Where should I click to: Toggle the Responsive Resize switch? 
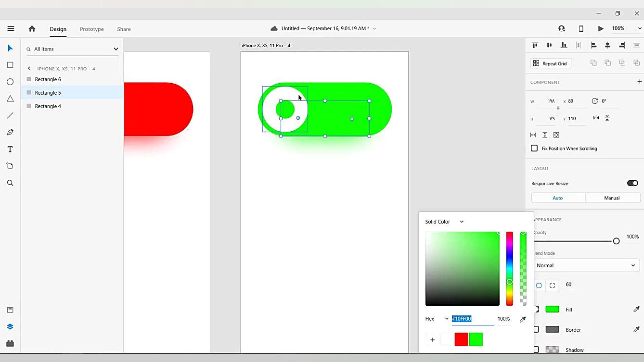[632, 183]
